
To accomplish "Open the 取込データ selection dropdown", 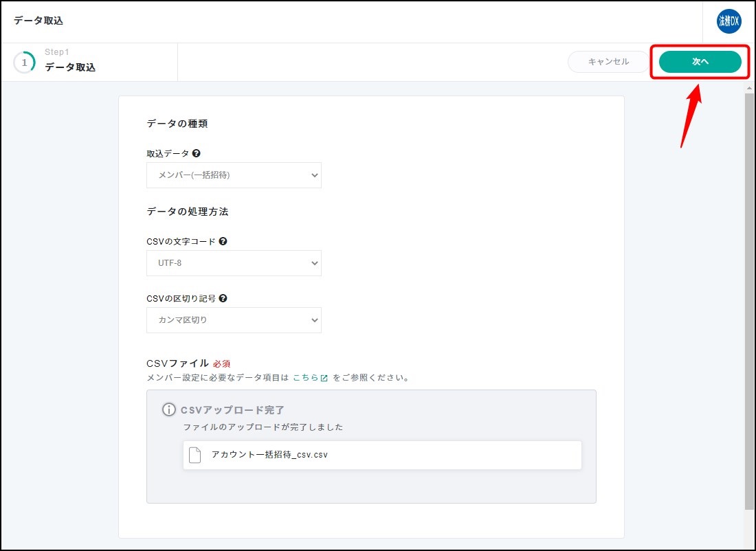I will click(x=234, y=175).
